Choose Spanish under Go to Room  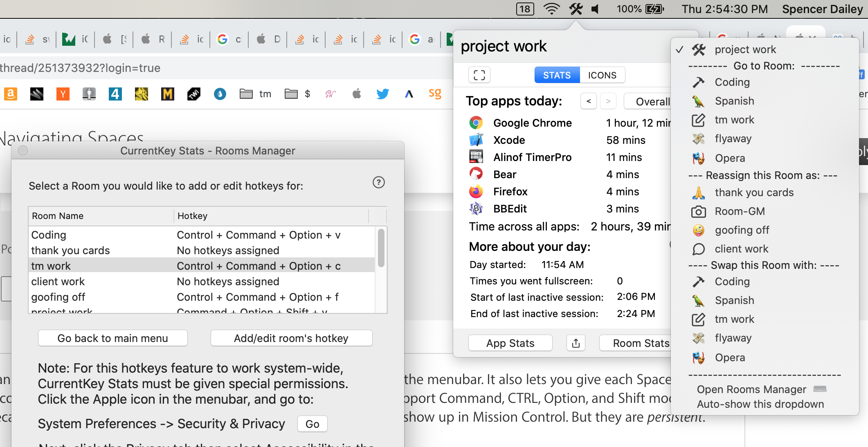(x=734, y=101)
